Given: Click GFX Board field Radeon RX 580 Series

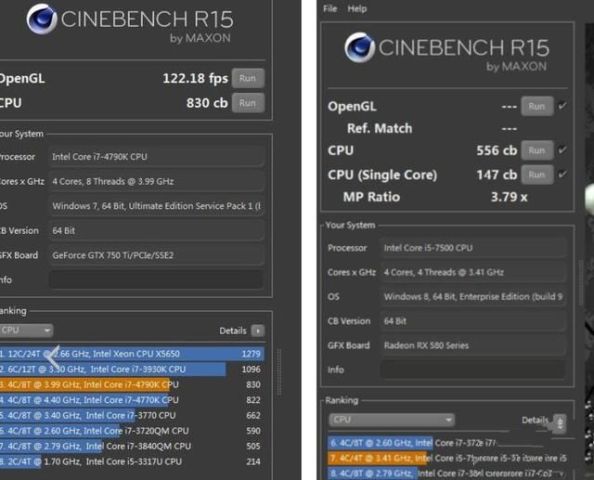Looking at the screenshot, I should coord(473,346).
